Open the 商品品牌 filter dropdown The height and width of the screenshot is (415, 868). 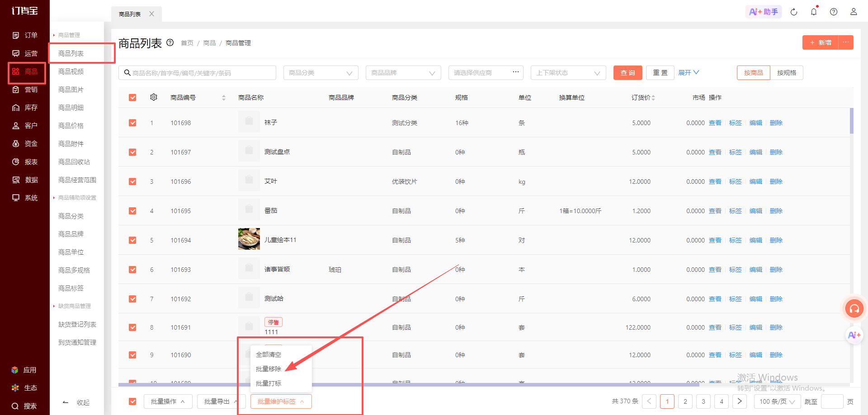(403, 73)
